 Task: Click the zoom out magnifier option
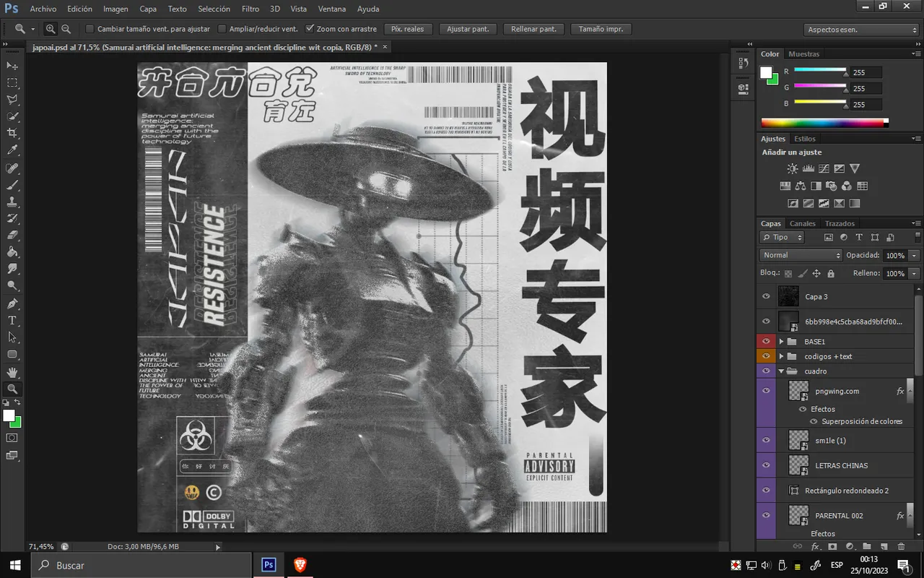click(x=66, y=29)
